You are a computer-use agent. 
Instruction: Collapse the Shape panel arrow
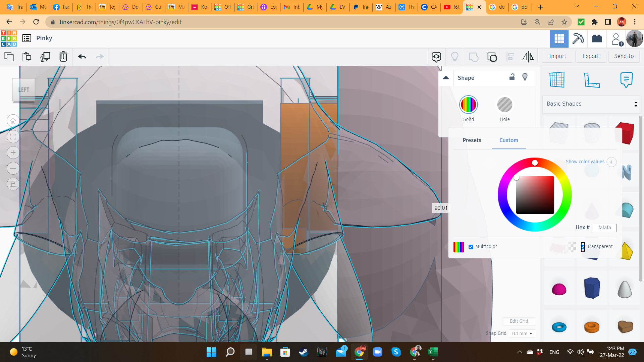coord(446,78)
